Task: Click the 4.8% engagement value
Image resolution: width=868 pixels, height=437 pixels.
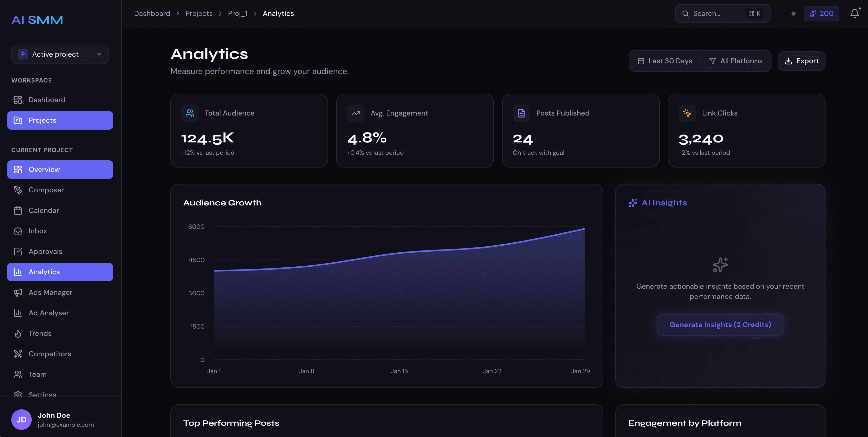Action: (367, 138)
